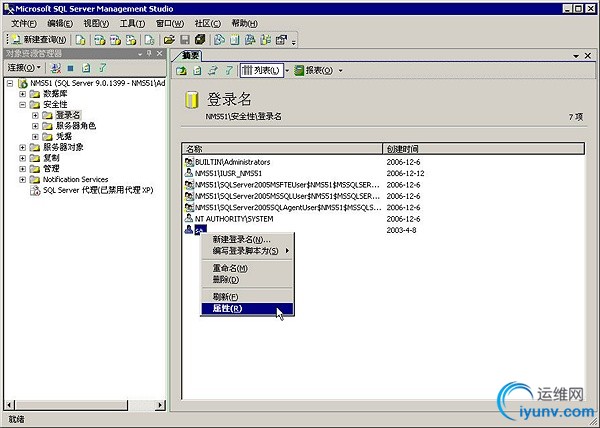Open 编写登录脚本为(S) submenu
Screen dimensions: 600x428
click(247, 251)
